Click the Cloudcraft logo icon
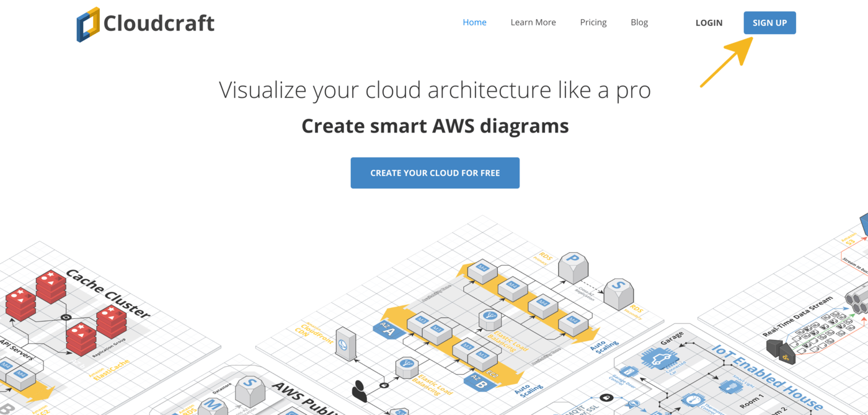Viewport: 868px width, 415px height. pyautogui.click(x=88, y=25)
